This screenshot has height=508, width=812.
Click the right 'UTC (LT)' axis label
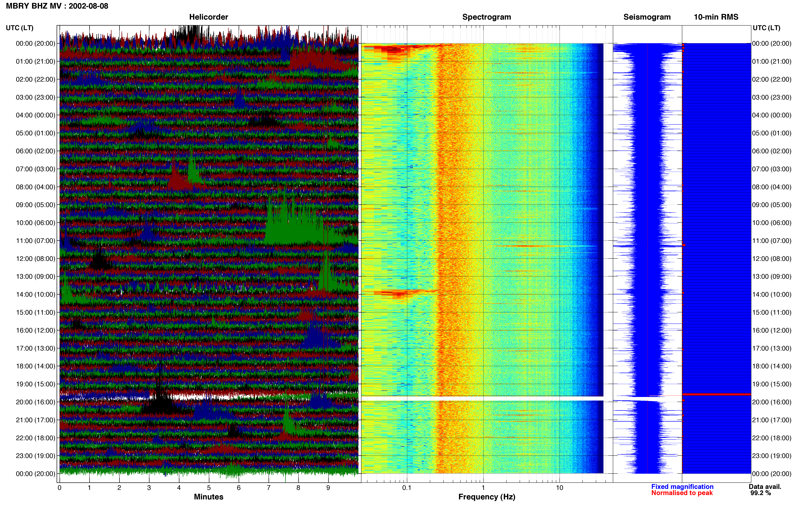tap(766, 28)
